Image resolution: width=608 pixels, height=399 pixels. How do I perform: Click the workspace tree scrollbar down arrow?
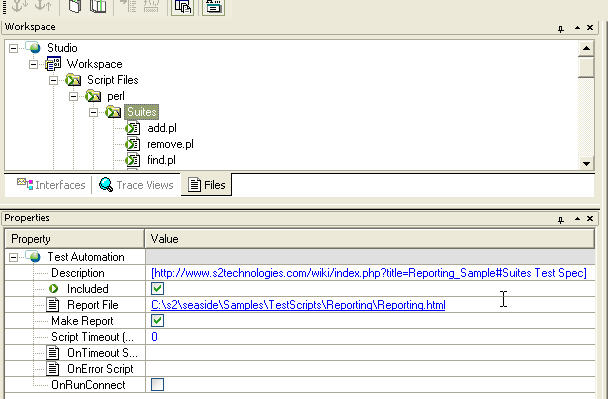coord(586,163)
